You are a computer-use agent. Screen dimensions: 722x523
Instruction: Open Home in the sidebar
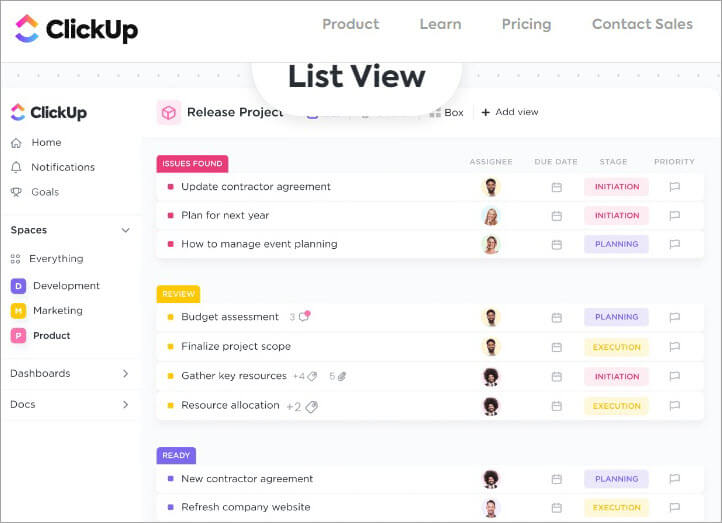pos(46,143)
